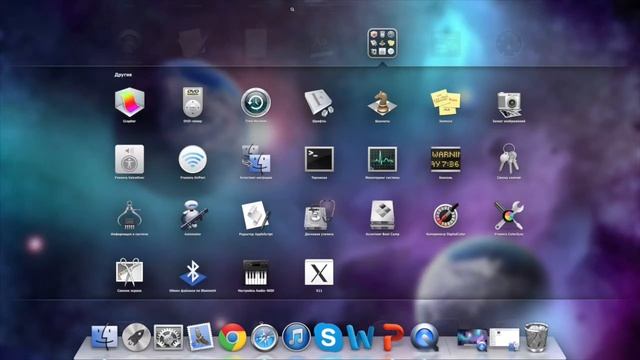Launch Console warning log app
Screen dimensions: 640x360
(445, 159)
